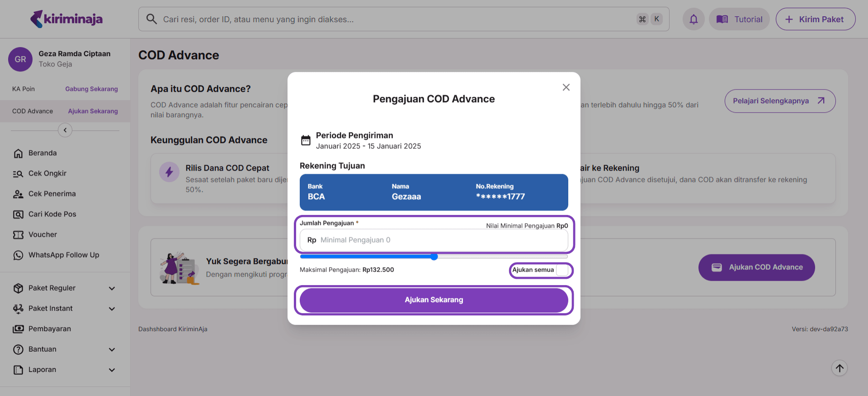This screenshot has height=396, width=868.
Task: Go to the Pembayaran menu
Action: click(50, 329)
